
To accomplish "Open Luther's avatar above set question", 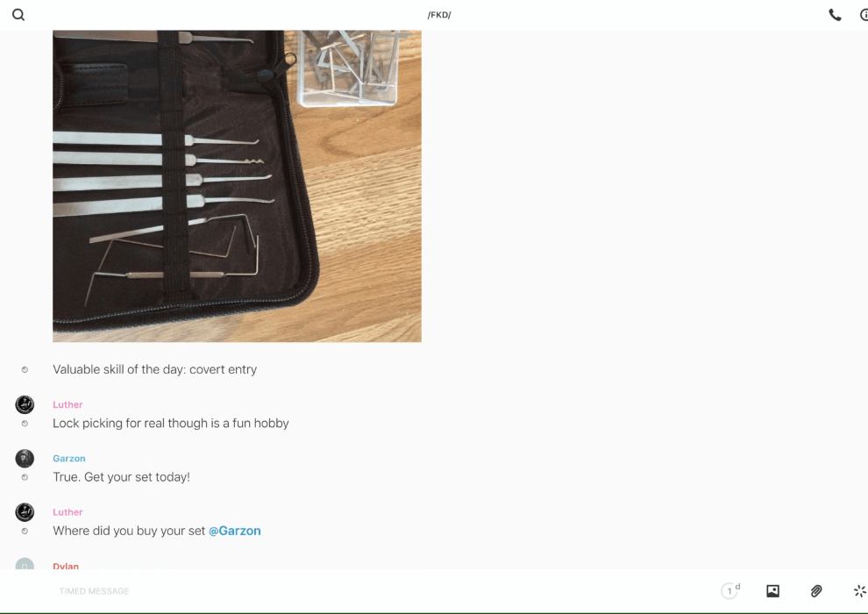I will (x=25, y=512).
